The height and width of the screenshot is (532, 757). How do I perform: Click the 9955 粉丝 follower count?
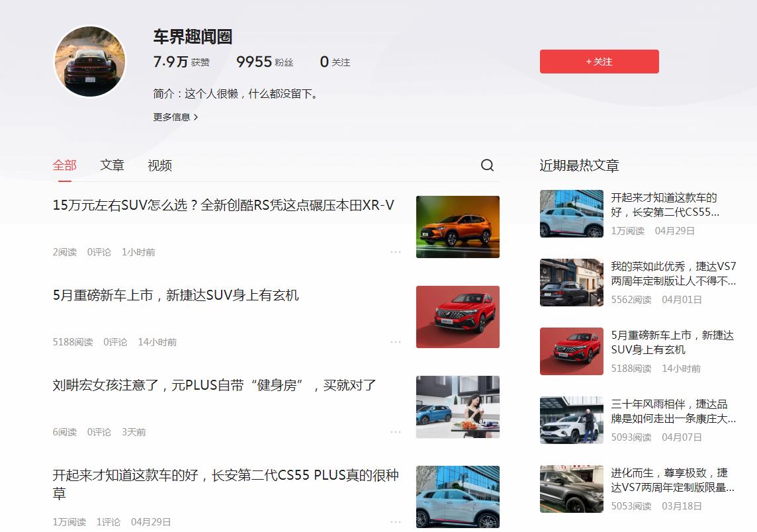coord(265,62)
